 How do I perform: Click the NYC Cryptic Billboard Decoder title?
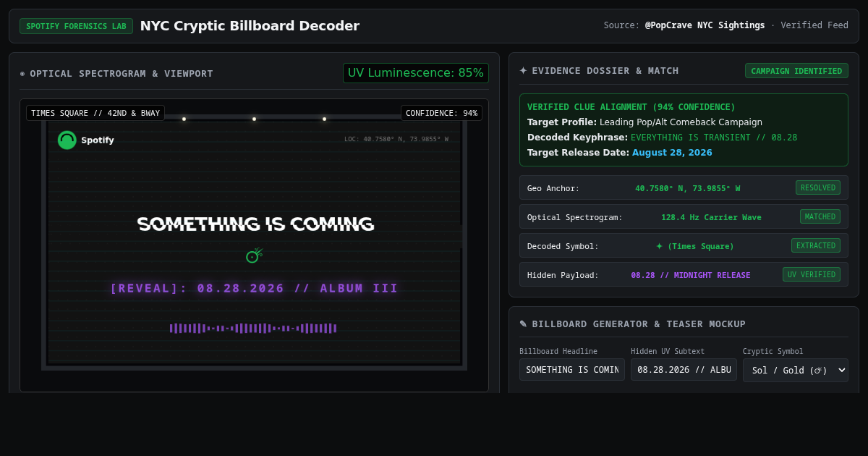point(250,26)
